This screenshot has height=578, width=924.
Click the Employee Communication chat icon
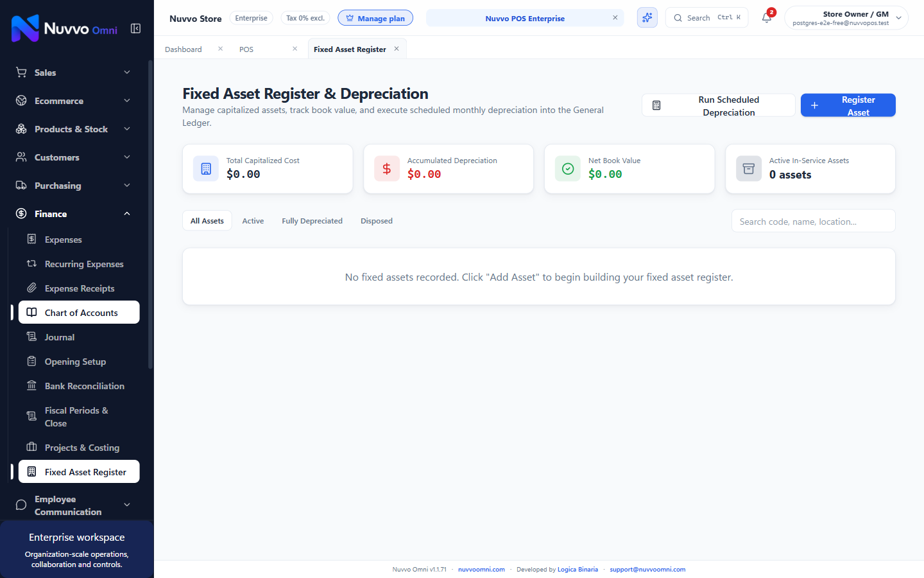pos(21,505)
